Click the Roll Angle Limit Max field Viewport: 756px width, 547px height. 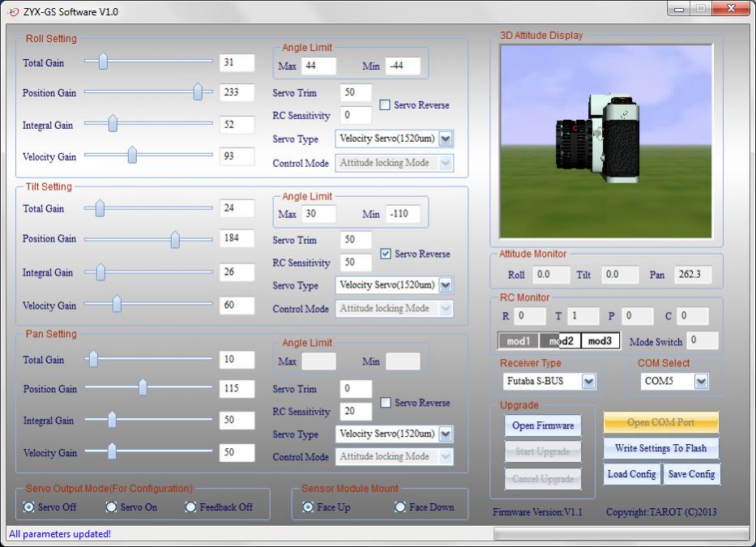click(318, 66)
